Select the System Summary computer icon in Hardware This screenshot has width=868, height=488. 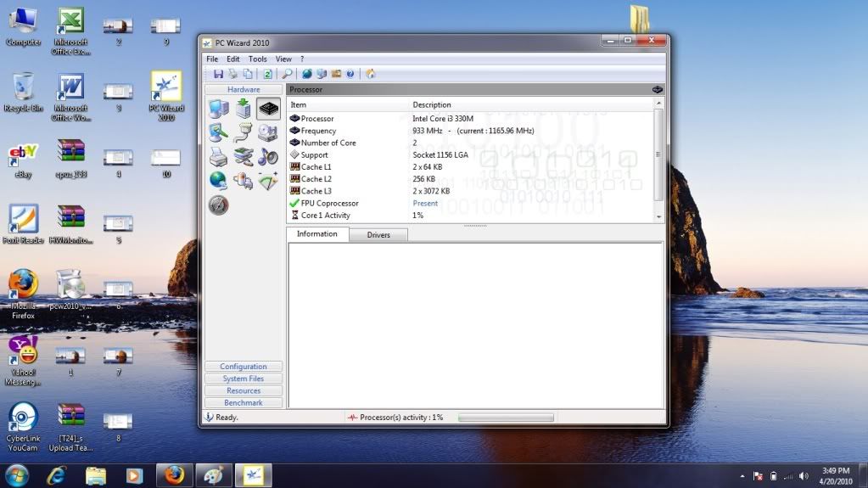[x=219, y=109]
